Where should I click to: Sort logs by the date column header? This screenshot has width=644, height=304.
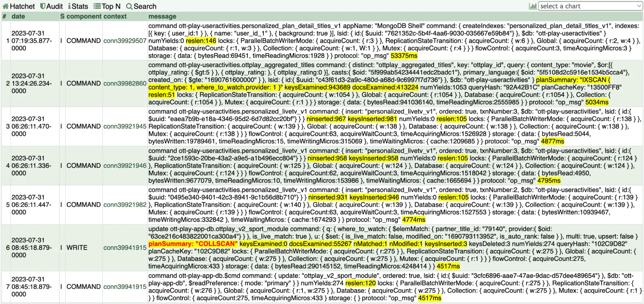coord(18,16)
